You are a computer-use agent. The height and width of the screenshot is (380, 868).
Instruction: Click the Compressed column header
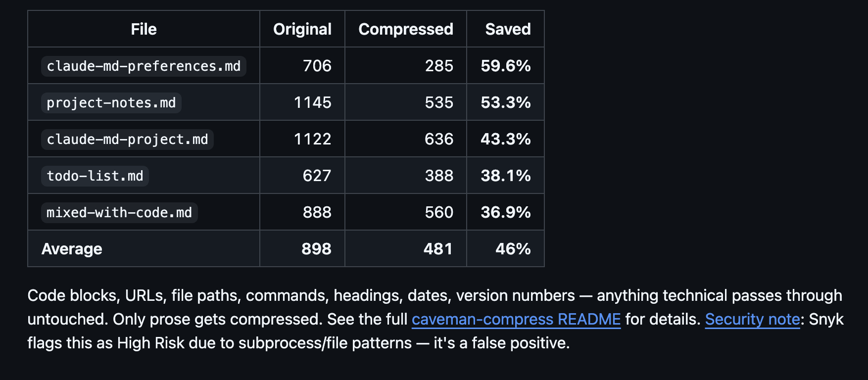(405, 29)
